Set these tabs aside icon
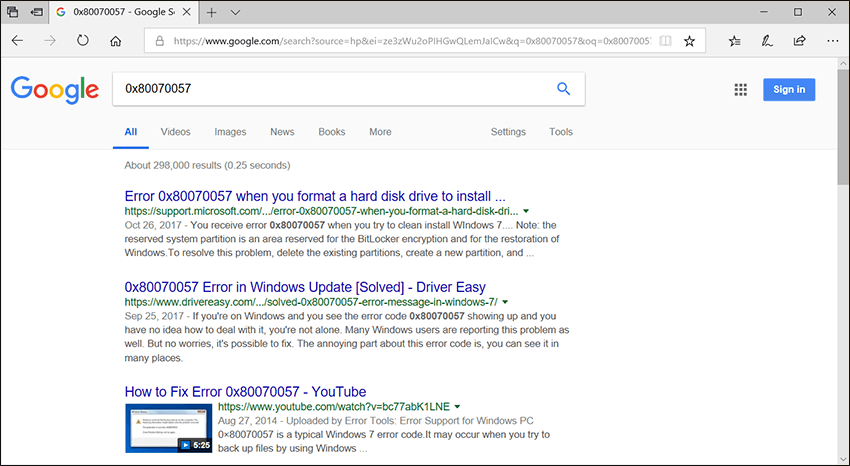Image resolution: width=850 pixels, height=466 pixels. tap(37, 12)
